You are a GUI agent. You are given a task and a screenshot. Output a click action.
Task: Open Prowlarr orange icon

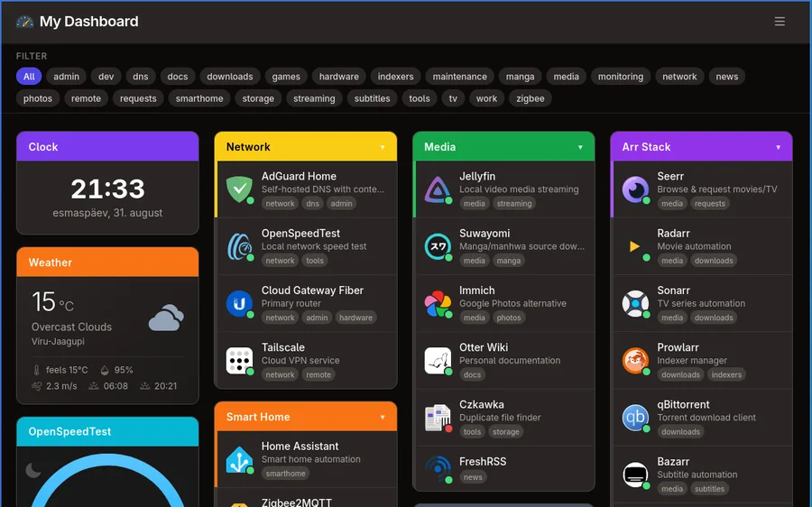click(x=635, y=361)
